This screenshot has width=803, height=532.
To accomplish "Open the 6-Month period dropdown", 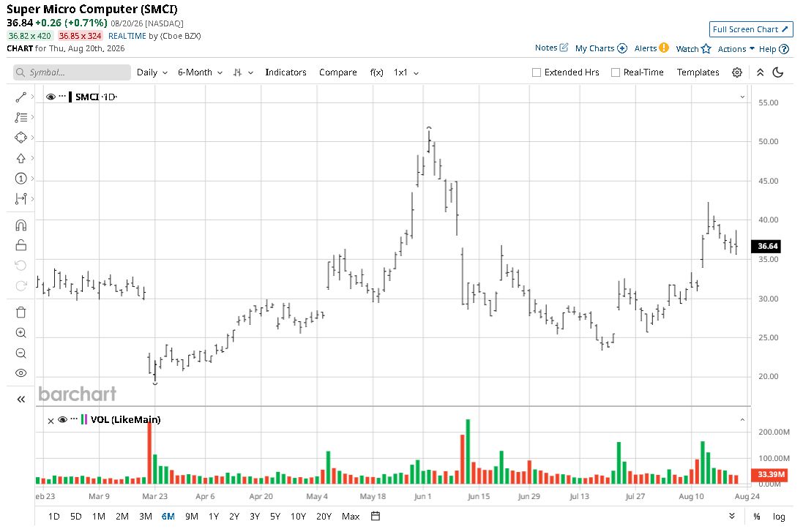I will coord(201,72).
